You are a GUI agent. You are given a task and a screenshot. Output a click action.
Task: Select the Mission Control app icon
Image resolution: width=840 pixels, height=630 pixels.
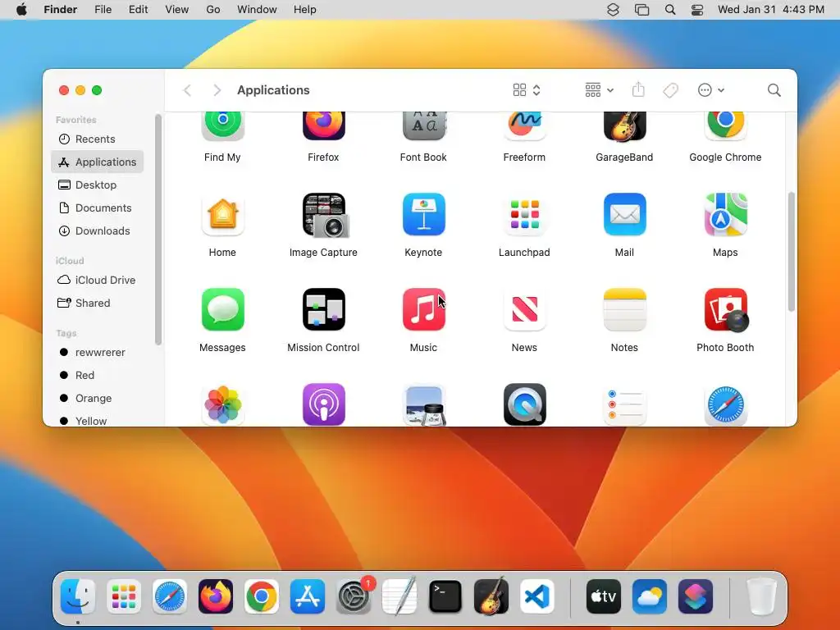323,309
